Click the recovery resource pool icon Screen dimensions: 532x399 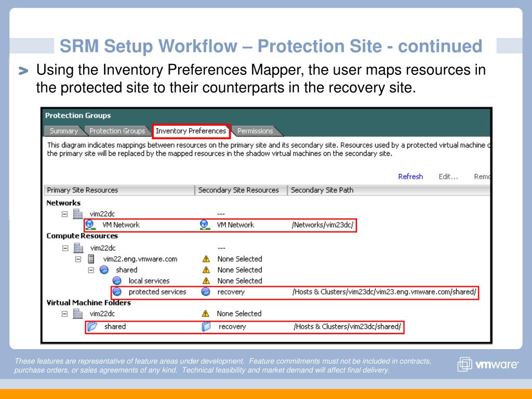tap(206, 292)
